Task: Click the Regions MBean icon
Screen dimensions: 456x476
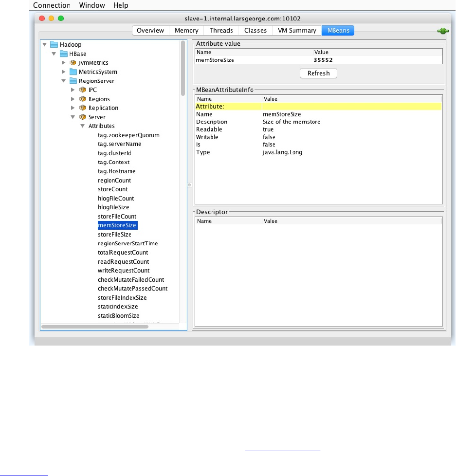Action: [83, 99]
